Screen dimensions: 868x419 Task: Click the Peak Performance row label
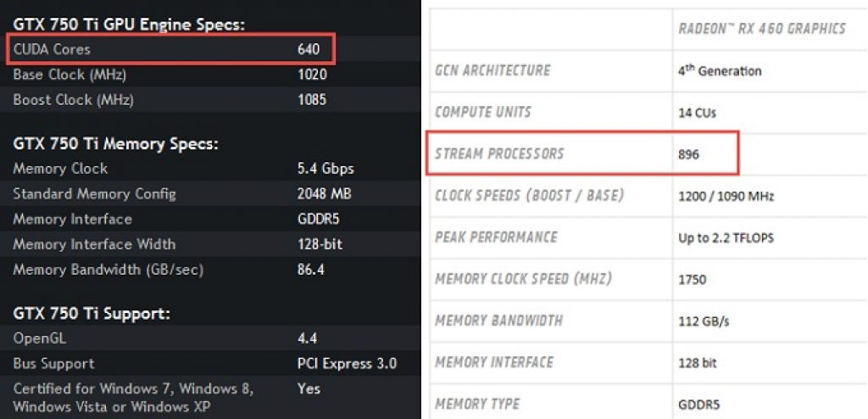click(x=496, y=237)
